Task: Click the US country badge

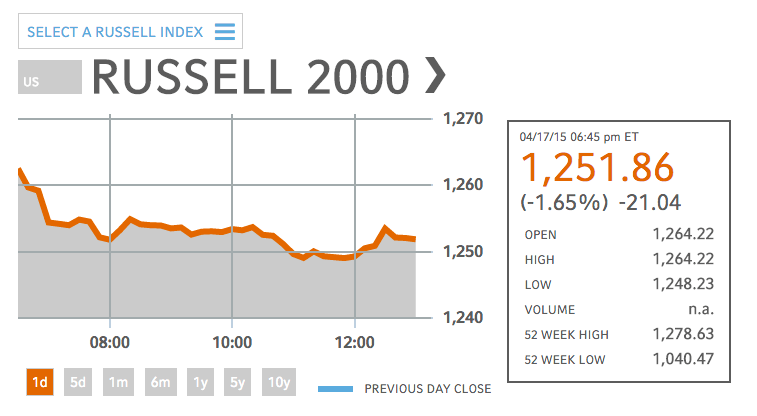Action: [49, 78]
